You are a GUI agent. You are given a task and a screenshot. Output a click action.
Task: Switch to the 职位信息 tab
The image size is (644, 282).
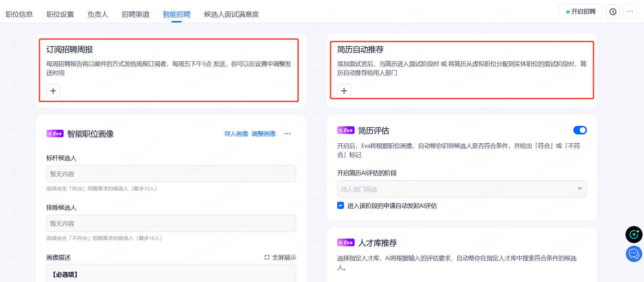point(19,14)
